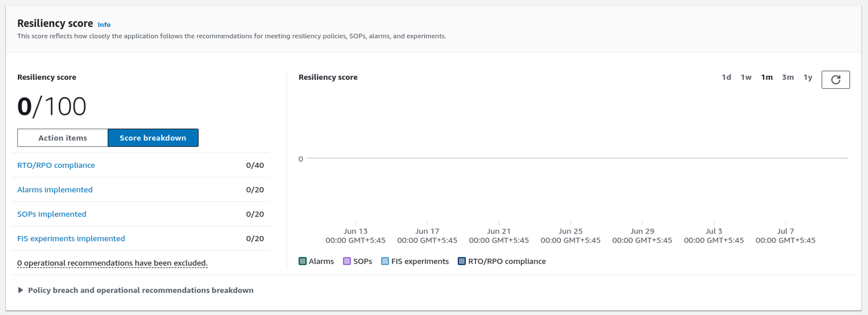The height and width of the screenshot is (315, 868).
Task: Open the FIS experiments implemented link
Action: tap(71, 239)
